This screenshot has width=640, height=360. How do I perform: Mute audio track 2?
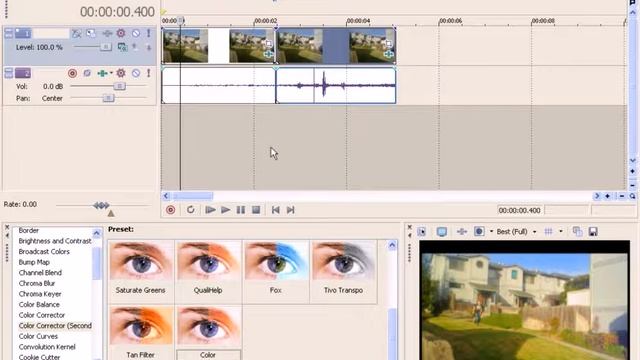coord(136,73)
